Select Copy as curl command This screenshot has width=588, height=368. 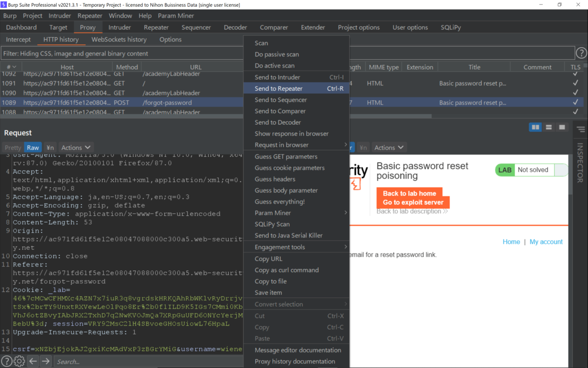[x=296, y=270]
